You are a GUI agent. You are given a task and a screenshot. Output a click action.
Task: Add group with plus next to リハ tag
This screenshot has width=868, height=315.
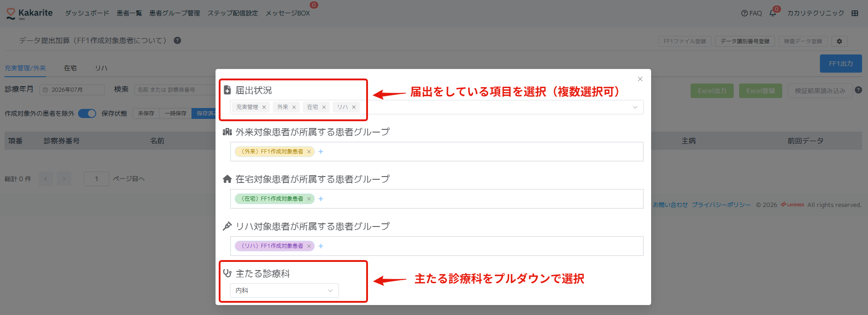pos(321,246)
